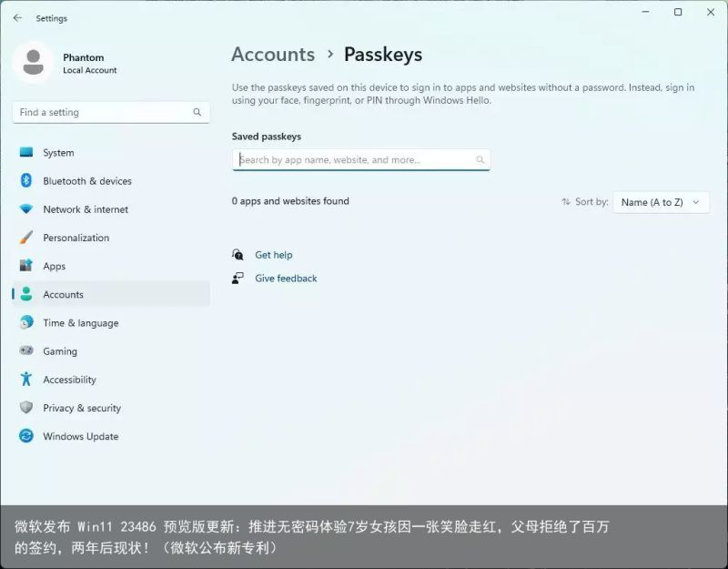Screen dimensions: 728x569
Task: Focus the saved passkeys search box
Action: (x=361, y=160)
